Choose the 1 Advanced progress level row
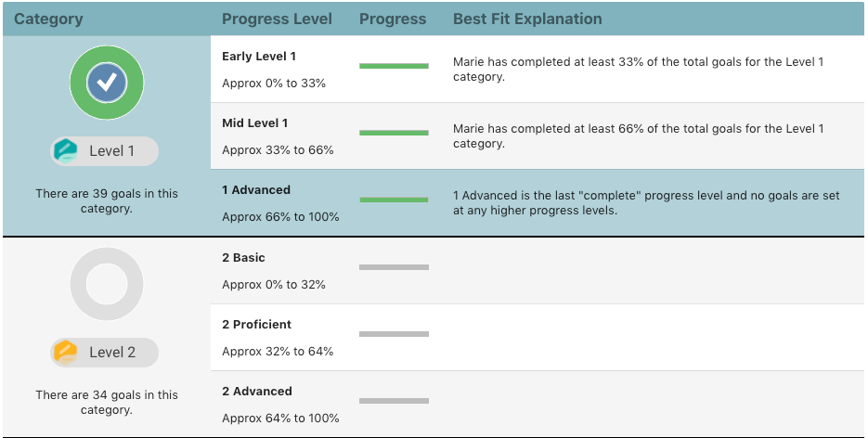Image resolution: width=868 pixels, height=438 pixels. 256,190
